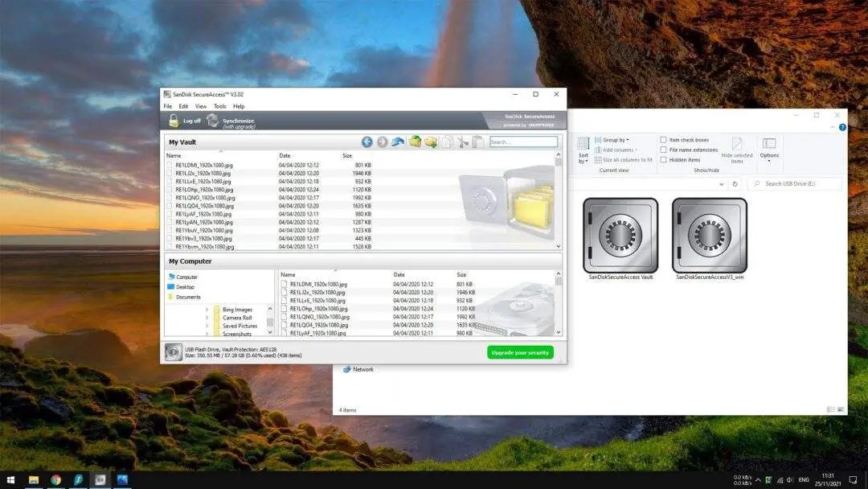Click the Synchronize icon with upgrade option

[x=213, y=121]
